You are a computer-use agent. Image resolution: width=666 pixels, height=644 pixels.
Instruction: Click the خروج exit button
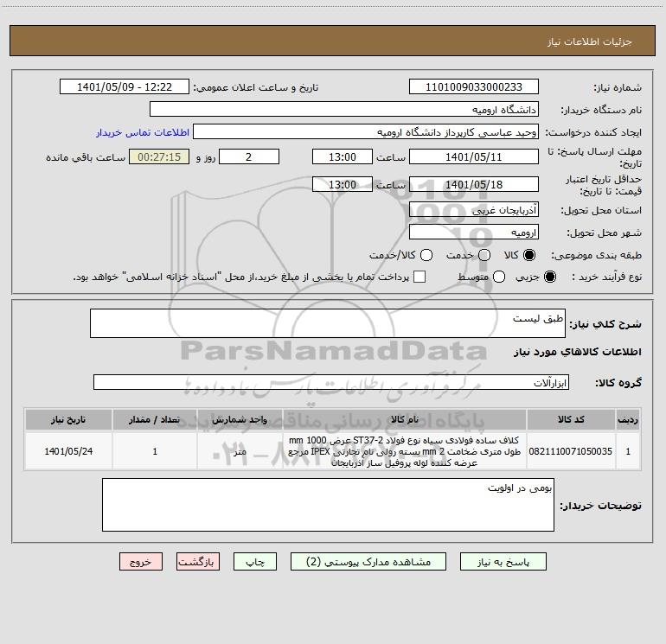click(141, 562)
